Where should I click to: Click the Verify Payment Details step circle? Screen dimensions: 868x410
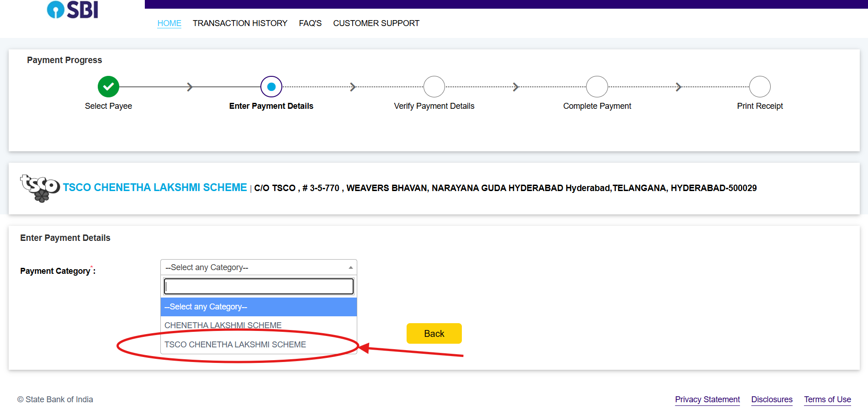[434, 86]
